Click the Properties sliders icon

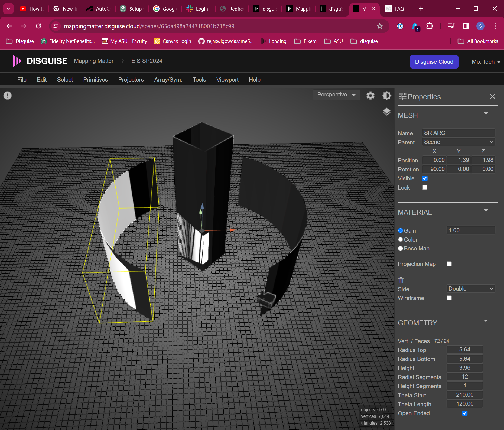pyautogui.click(x=402, y=97)
